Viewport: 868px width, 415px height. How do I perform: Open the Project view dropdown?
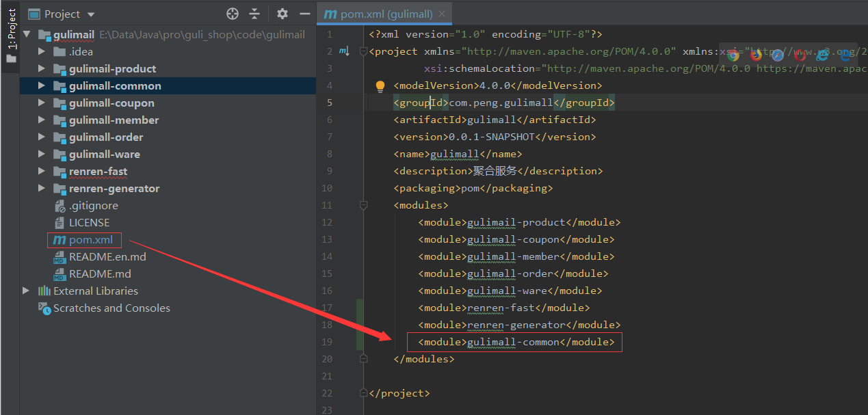(92, 14)
